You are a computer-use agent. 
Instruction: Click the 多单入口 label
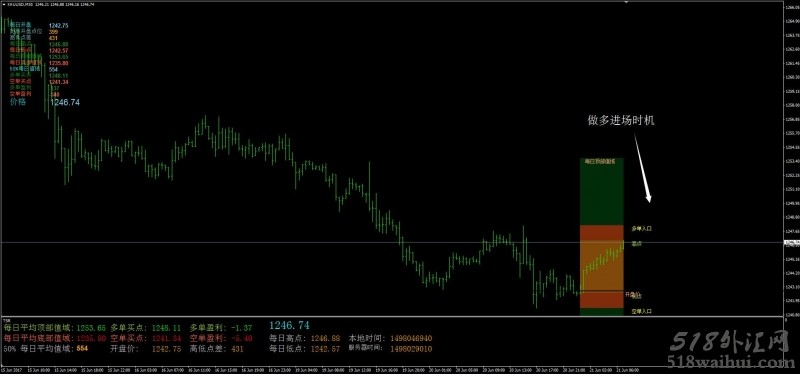click(641, 229)
